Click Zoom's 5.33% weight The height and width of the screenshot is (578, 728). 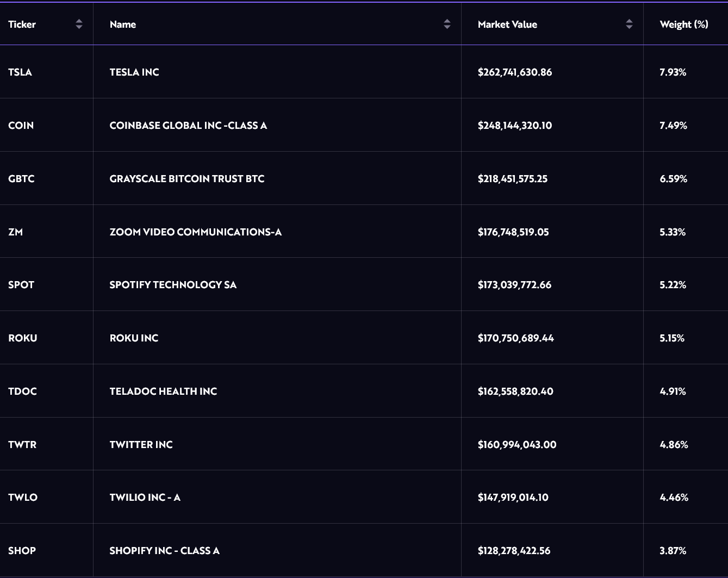click(x=673, y=232)
